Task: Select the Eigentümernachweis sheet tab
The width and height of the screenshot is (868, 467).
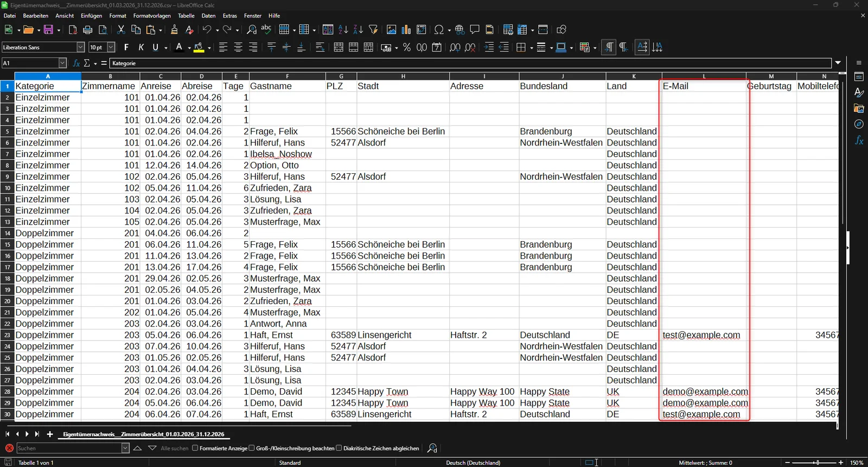Action: 144,434
